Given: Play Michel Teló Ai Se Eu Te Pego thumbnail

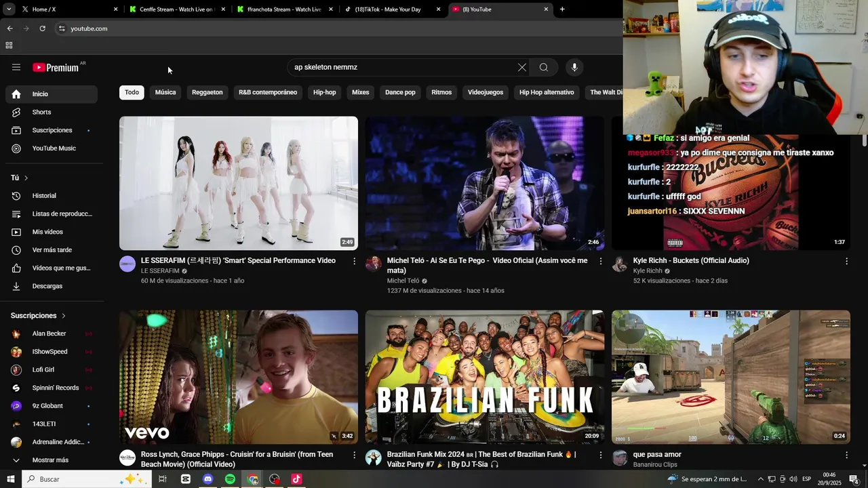Looking at the screenshot, I should tap(485, 183).
